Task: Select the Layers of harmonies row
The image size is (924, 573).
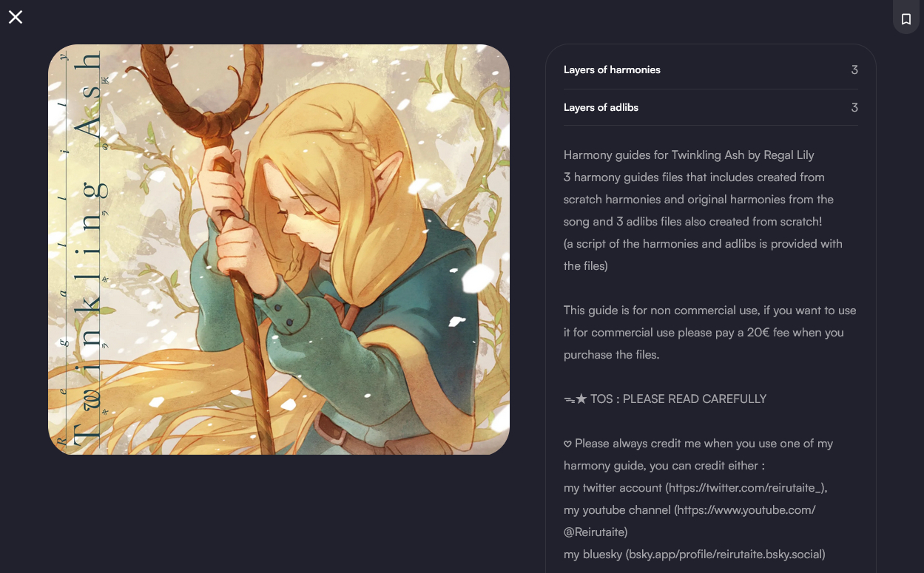Action: tap(711, 70)
